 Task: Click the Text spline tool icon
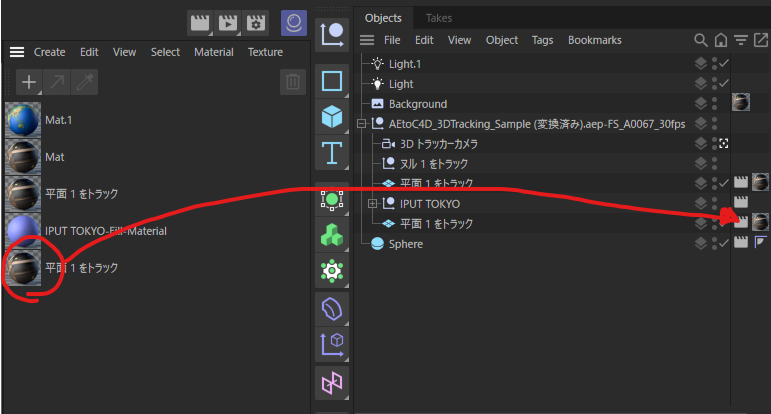331,154
